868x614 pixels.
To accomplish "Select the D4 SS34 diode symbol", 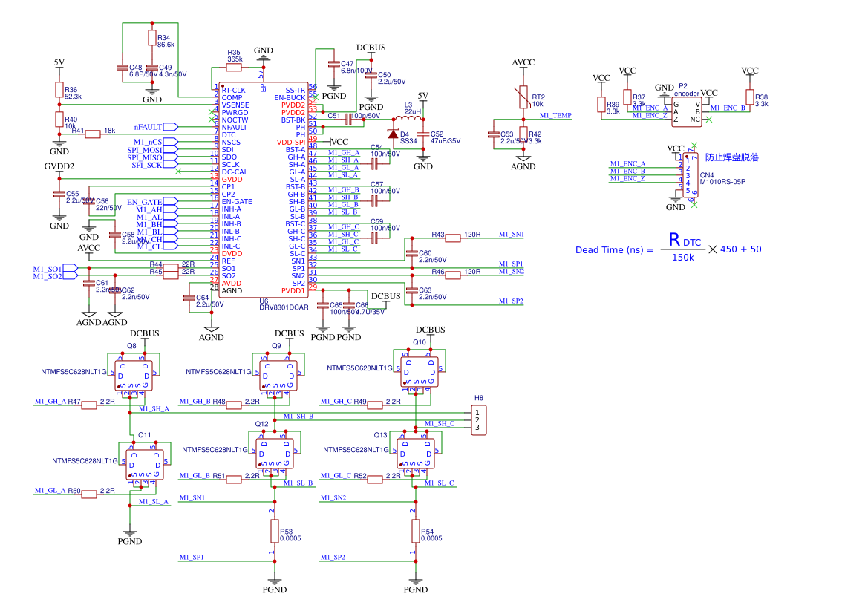I will pos(393,134).
